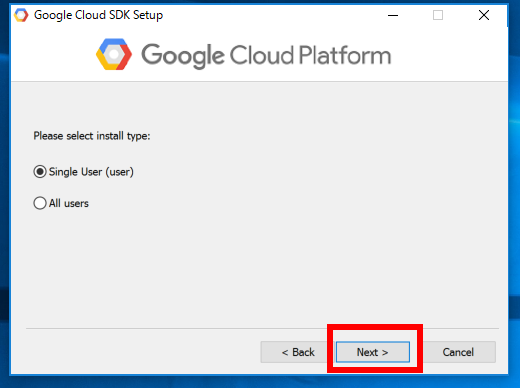This screenshot has height=388, width=520.
Task: Click the "Please select install type:" label
Action: [92, 136]
